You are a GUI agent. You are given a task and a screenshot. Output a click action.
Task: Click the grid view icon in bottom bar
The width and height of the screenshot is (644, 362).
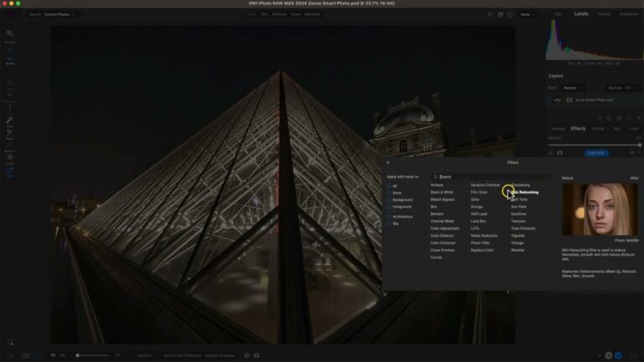(x=25, y=355)
